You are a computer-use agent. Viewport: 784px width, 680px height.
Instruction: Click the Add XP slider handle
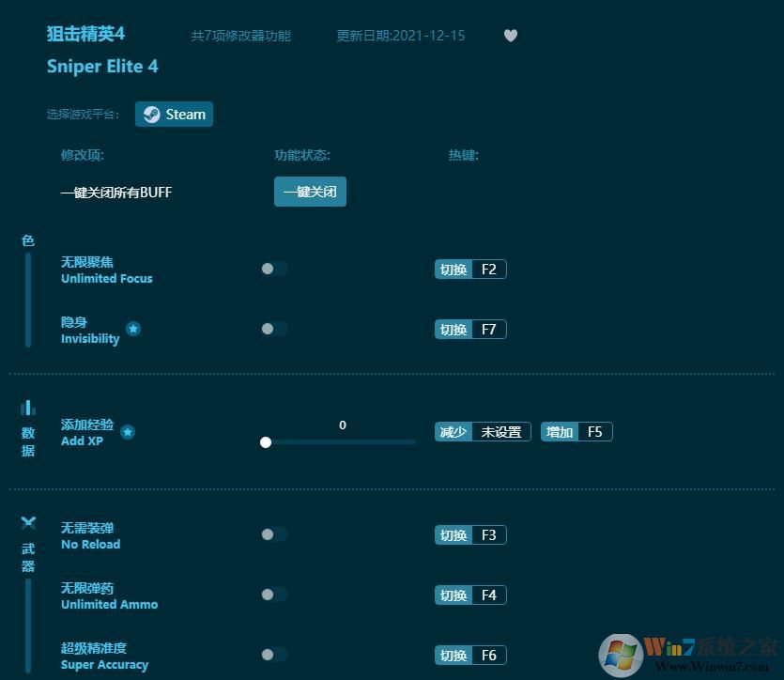coord(266,442)
